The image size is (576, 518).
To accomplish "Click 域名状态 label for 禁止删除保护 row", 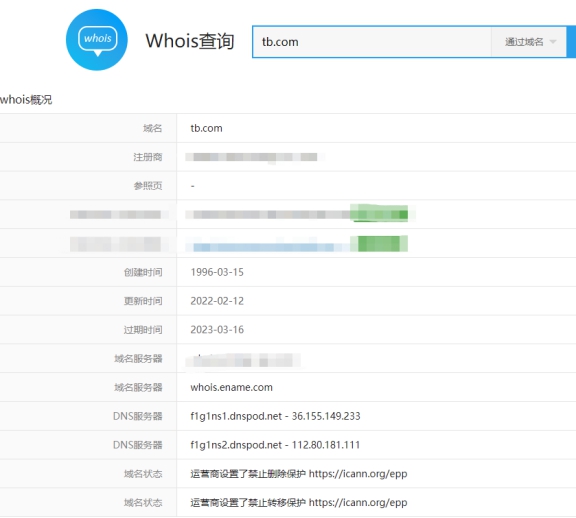I will coord(143,474).
